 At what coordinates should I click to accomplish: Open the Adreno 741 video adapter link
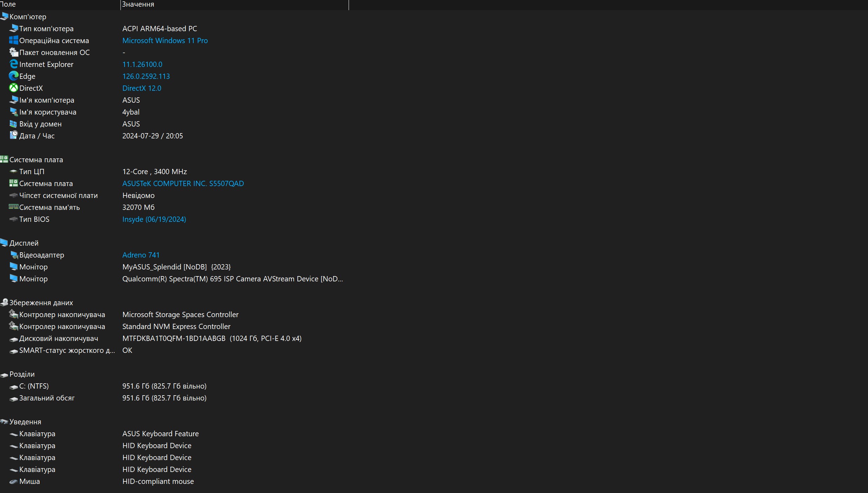point(141,255)
